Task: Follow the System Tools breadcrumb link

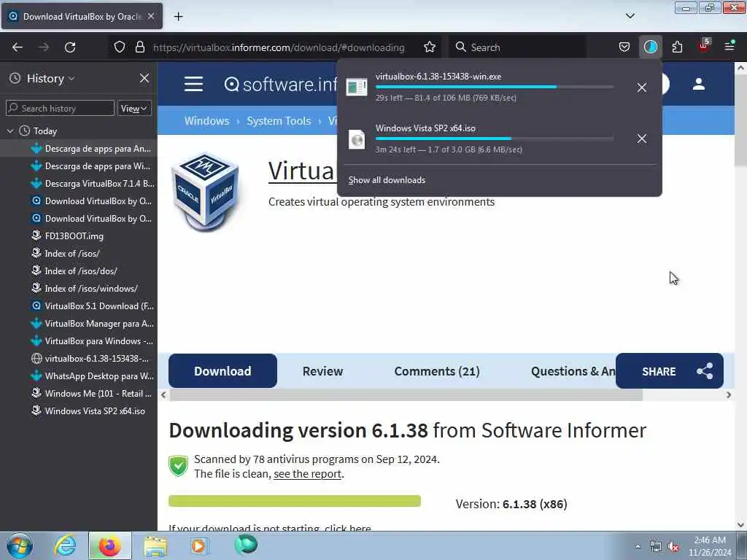Action: pos(279,121)
